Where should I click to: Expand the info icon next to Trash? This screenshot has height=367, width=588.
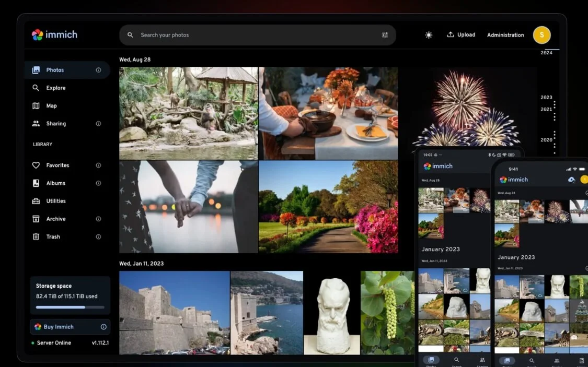pos(98,236)
